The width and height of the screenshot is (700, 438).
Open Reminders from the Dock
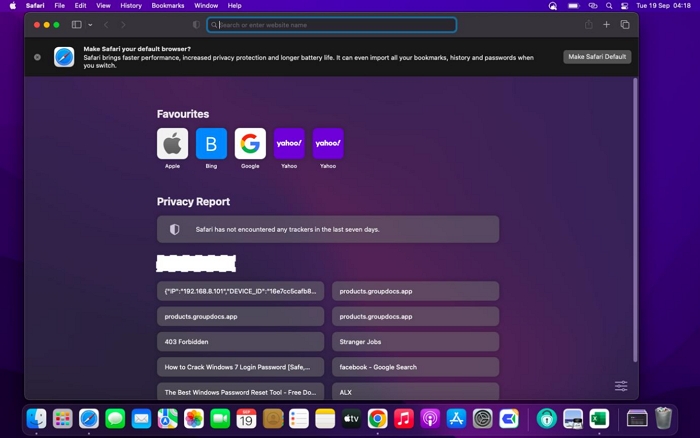pyautogui.click(x=299, y=419)
